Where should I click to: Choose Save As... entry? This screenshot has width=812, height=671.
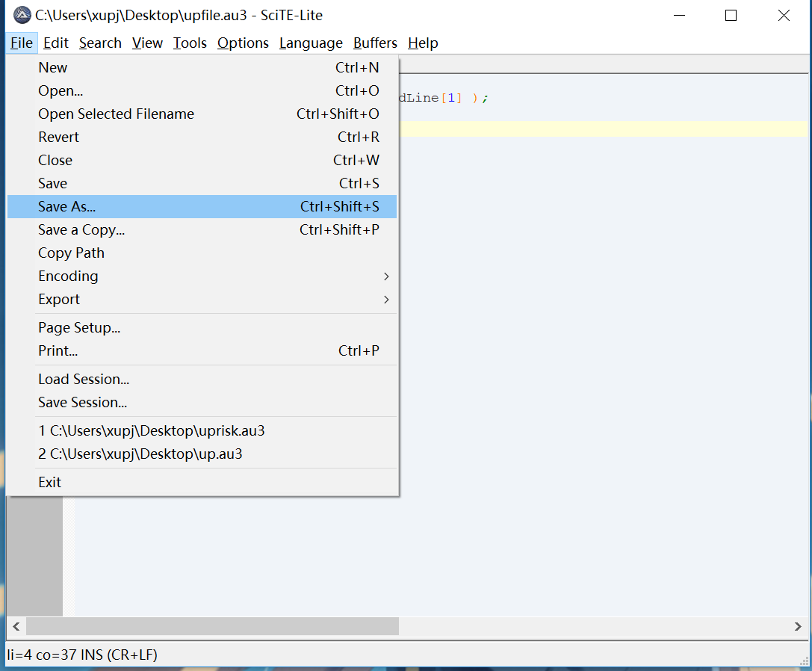(202, 207)
